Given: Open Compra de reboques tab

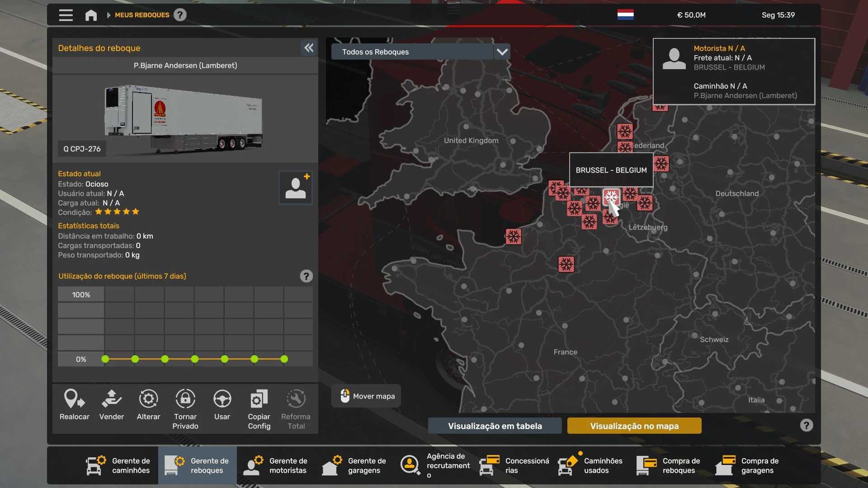Looking at the screenshot, I should [x=669, y=465].
